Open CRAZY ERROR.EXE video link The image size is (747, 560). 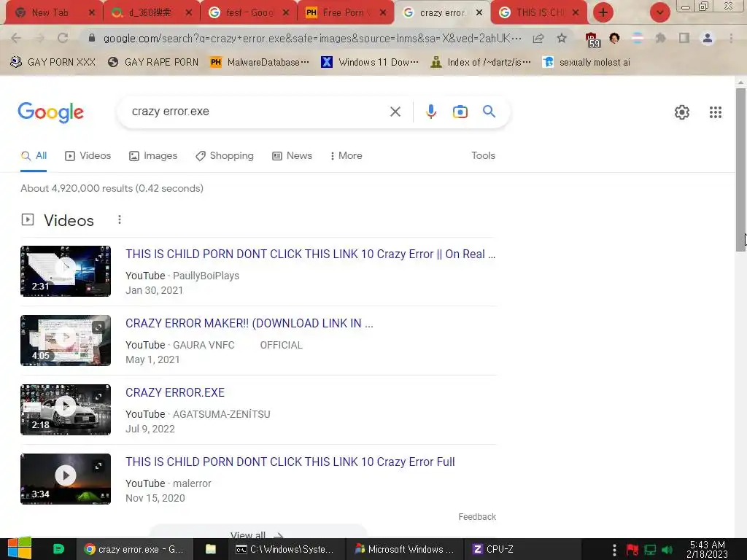(x=175, y=392)
